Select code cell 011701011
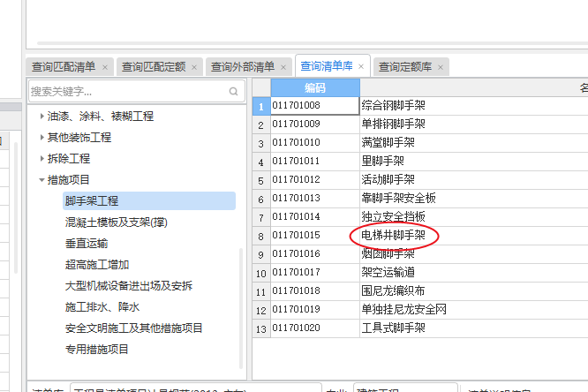The image size is (588, 392). (315, 161)
